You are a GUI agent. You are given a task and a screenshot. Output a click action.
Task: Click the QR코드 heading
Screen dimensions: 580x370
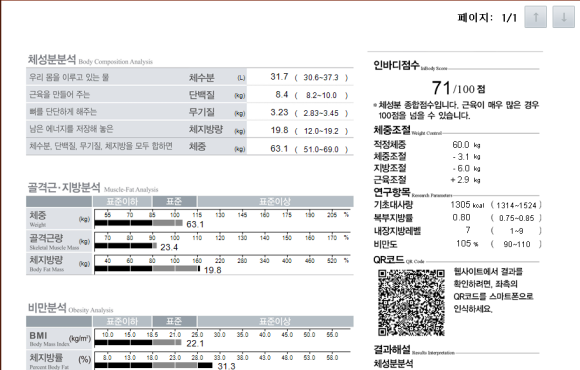tap(388, 260)
